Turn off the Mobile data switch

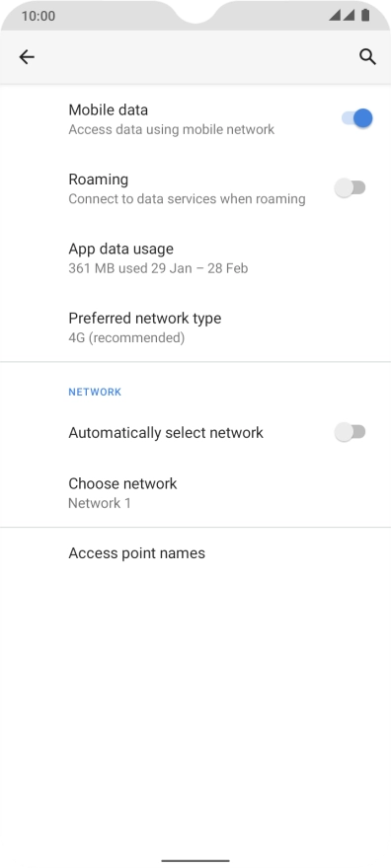click(356, 118)
